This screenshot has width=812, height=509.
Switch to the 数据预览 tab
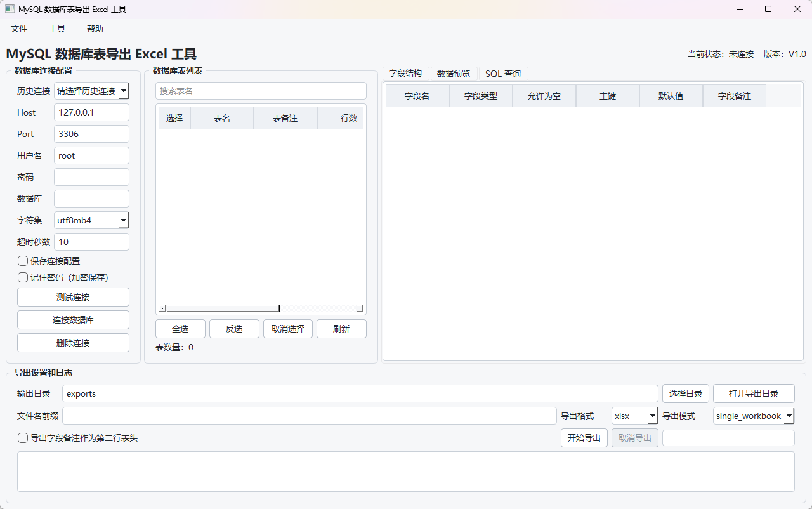tap(454, 74)
